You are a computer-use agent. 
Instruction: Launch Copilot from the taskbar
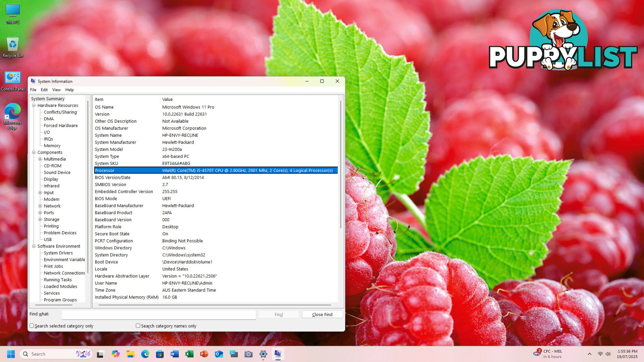click(x=116, y=354)
